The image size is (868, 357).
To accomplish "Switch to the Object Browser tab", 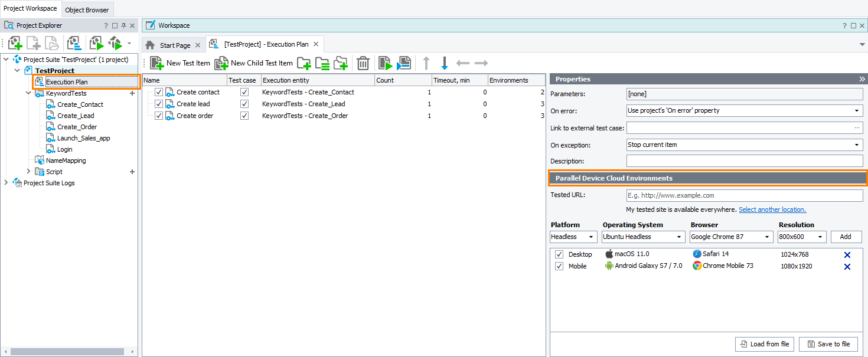I will tap(87, 9).
